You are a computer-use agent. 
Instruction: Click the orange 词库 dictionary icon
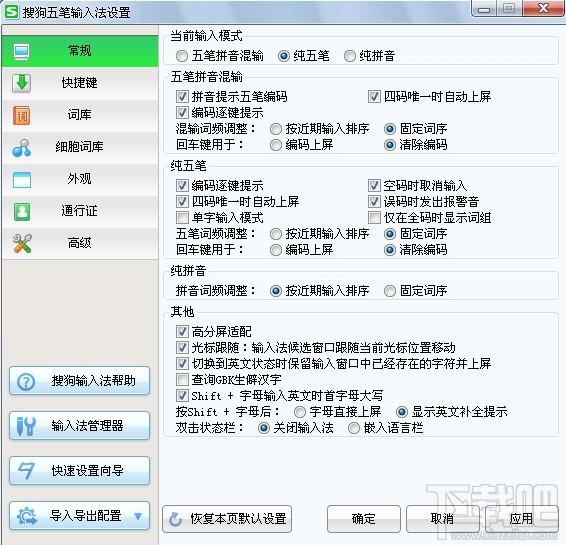coord(21,115)
